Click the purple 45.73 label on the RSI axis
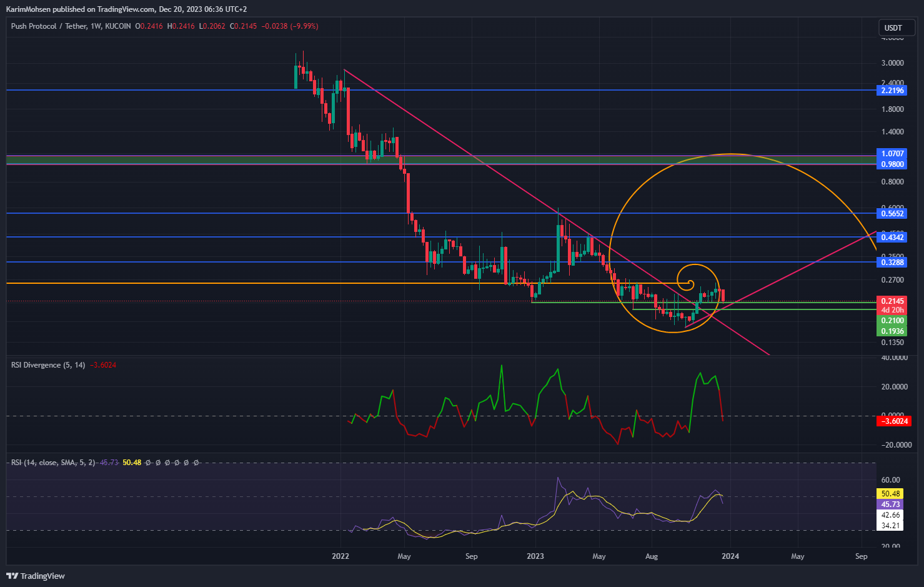 click(890, 504)
